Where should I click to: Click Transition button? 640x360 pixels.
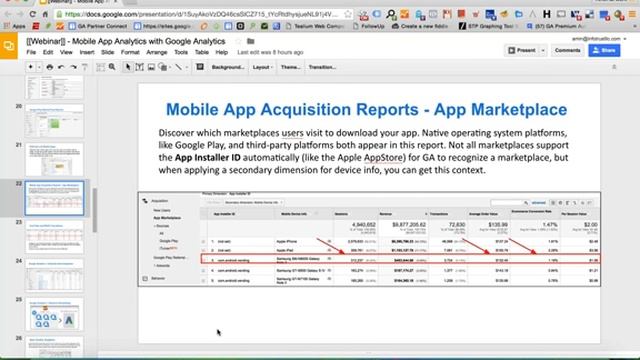[x=322, y=67]
